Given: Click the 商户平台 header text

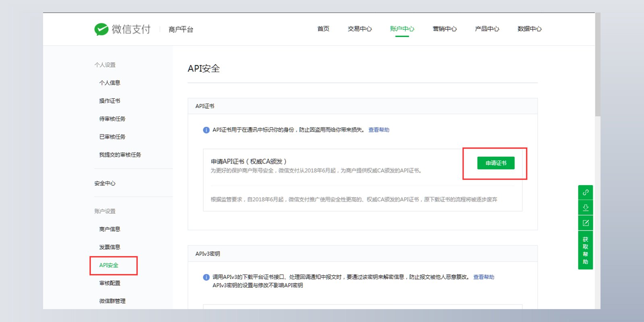Looking at the screenshot, I should point(181,29).
